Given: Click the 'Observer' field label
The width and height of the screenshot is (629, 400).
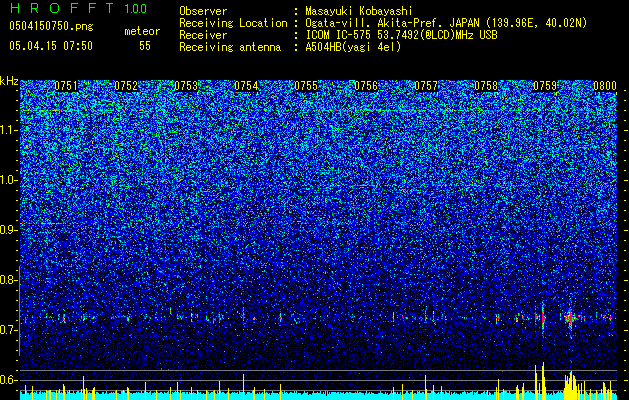Looking at the screenshot, I should 203,11.
